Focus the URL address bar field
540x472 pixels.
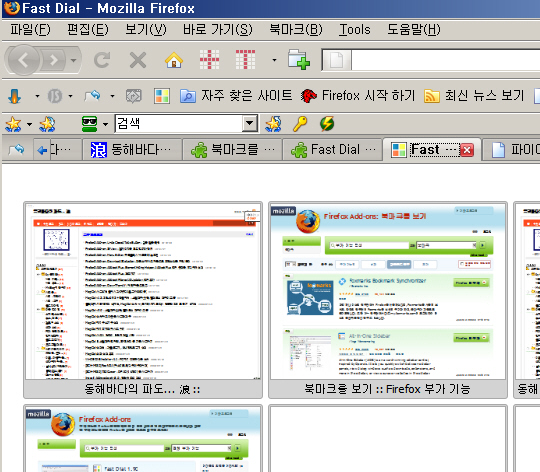click(x=445, y=60)
